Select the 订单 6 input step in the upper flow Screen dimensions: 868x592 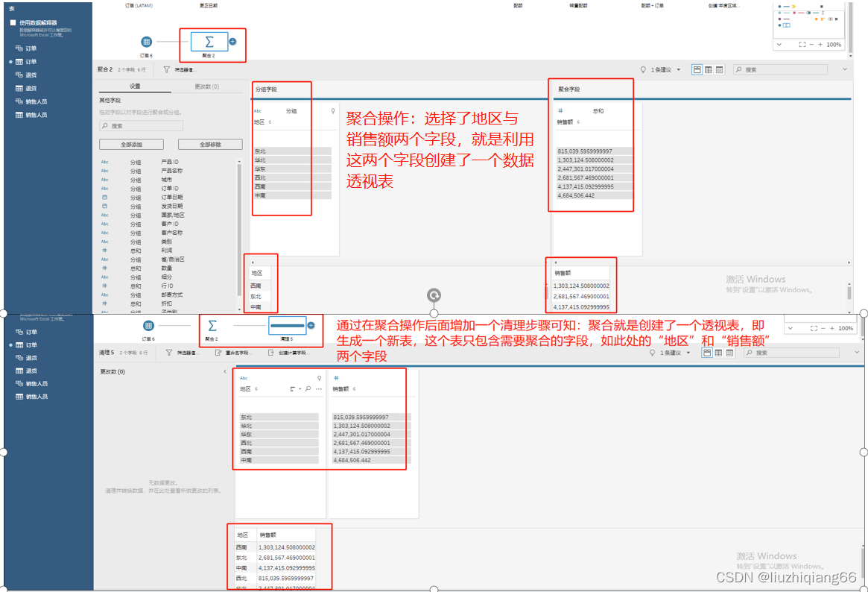coord(146,42)
